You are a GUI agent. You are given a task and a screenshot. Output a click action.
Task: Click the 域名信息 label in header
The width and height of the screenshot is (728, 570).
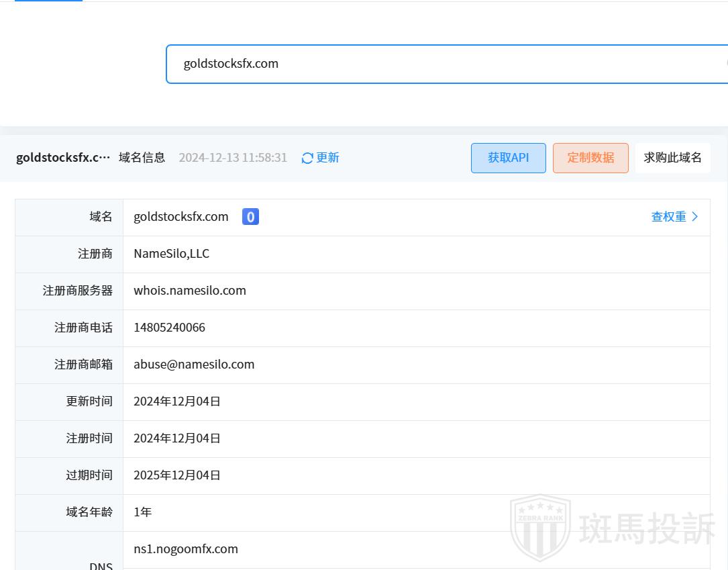click(x=142, y=158)
